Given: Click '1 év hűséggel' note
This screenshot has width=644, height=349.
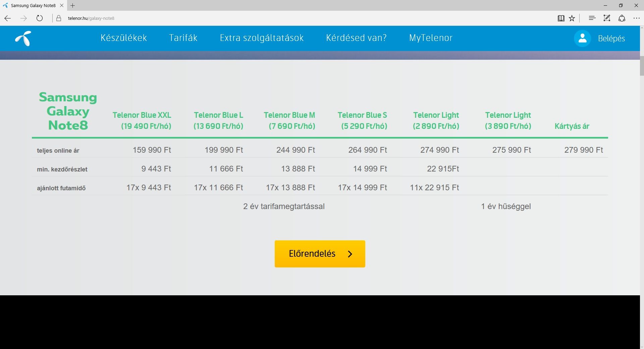Looking at the screenshot, I should click(x=506, y=206).
